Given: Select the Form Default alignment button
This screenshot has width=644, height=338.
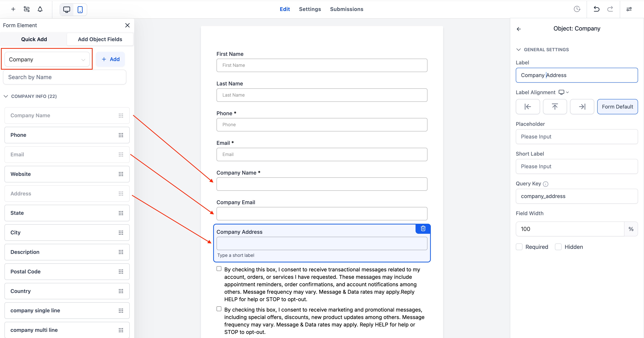Looking at the screenshot, I should point(617,107).
